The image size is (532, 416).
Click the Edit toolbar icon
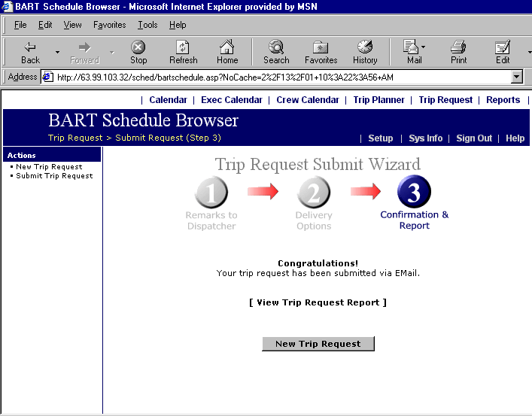pyautogui.click(x=503, y=52)
